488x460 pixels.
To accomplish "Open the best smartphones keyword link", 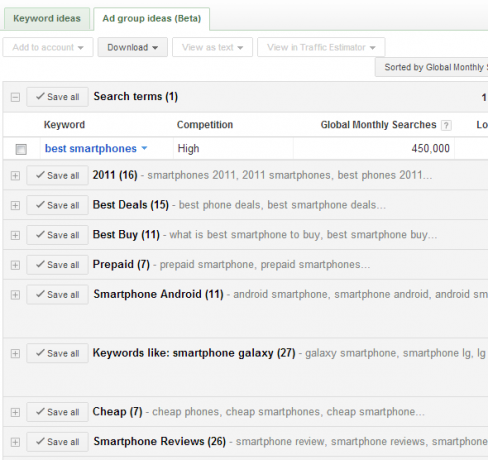I will [91, 148].
